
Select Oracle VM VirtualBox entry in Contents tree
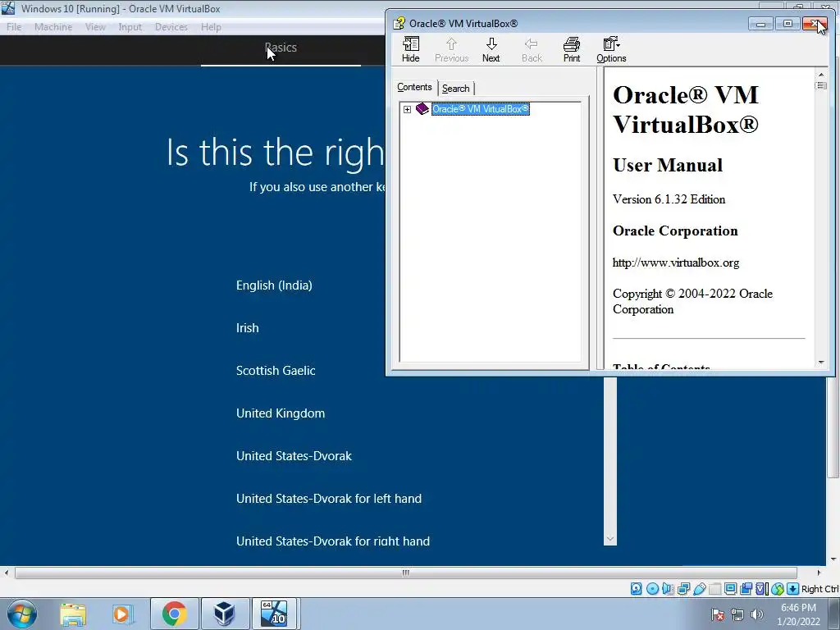click(481, 109)
